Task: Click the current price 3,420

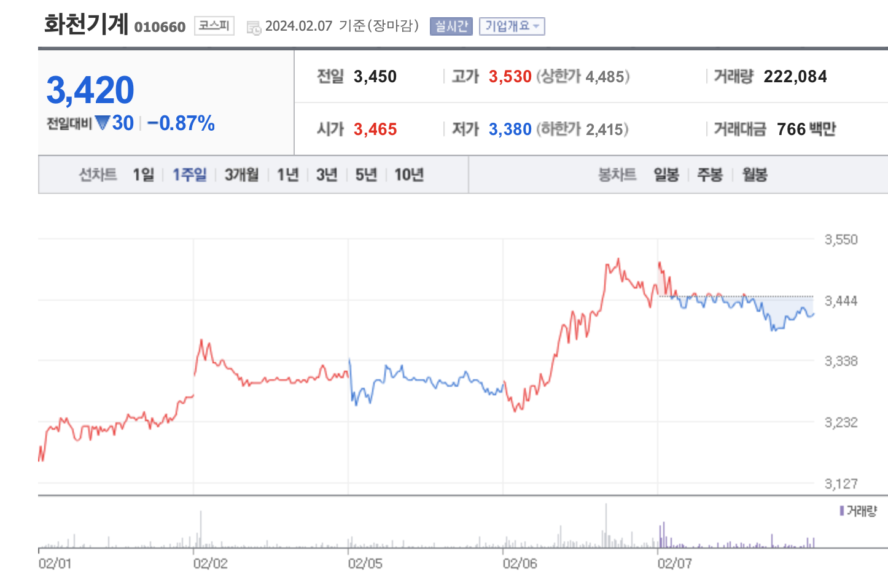Action: [90, 90]
